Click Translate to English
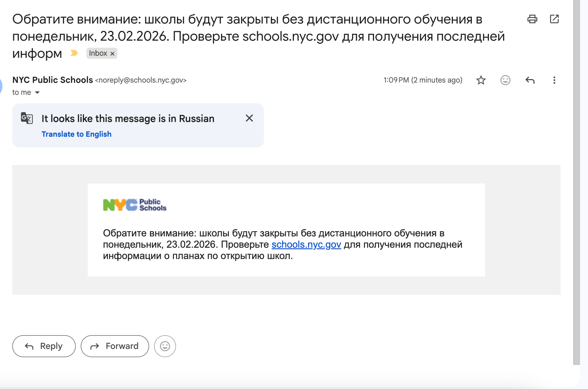This screenshot has height=389, width=588. pyautogui.click(x=76, y=134)
